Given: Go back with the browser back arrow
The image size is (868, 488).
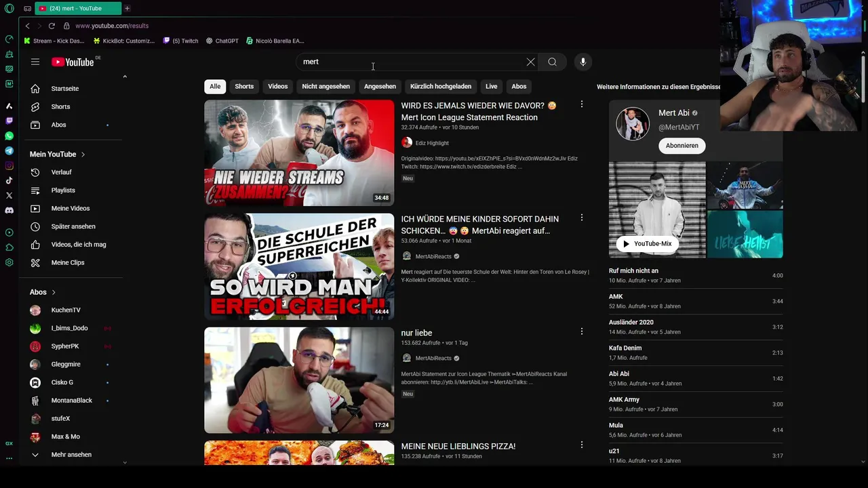Looking at the screenshot, I should tap(27, 26).
